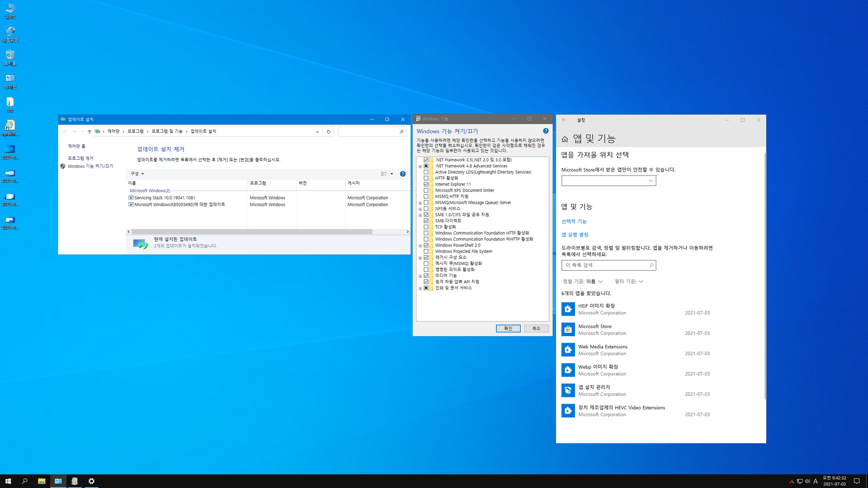Click the help icon in 업데이트 설치 toolbar

[x=403, y=174]
